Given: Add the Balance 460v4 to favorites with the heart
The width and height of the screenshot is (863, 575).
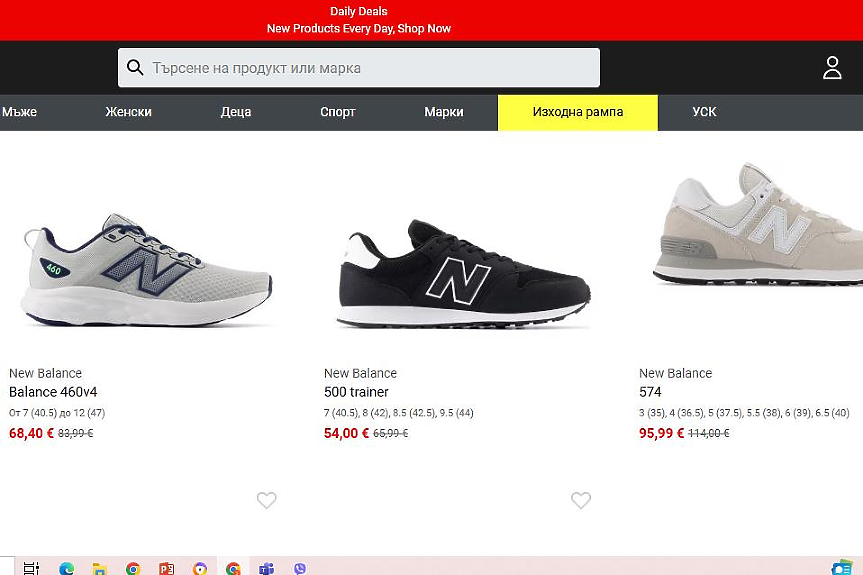Looking at the screenshot, I should click(266, 501).
